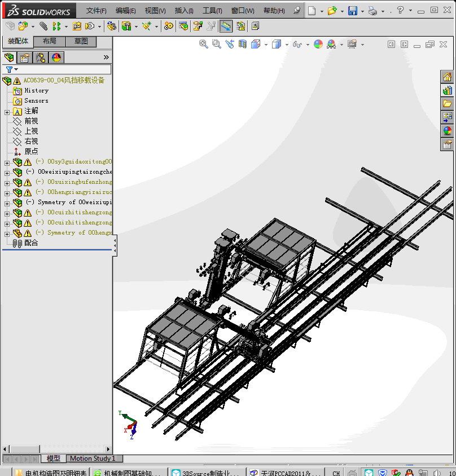This screenshot has height=476, width=456.
Task: Open the File Explorer folder icon in task pane
Action: 447,104
